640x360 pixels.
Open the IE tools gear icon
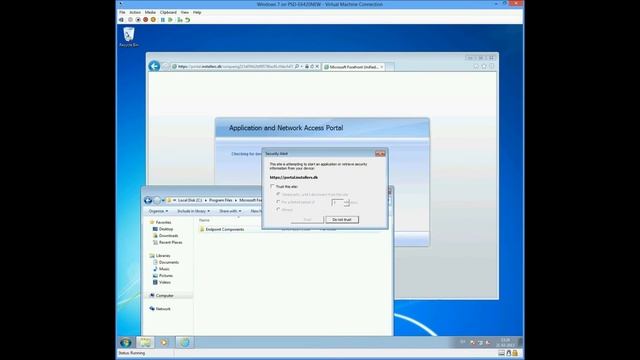tap(492, 66)
